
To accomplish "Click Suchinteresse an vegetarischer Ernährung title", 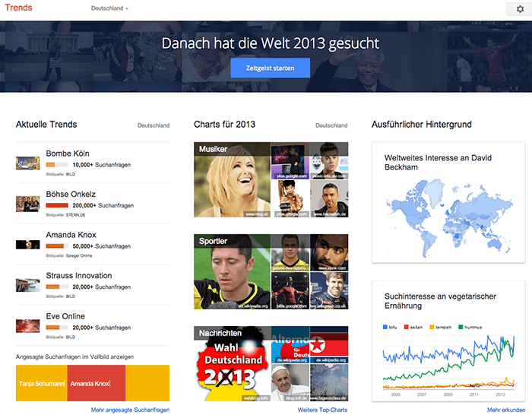I will tap(440, 301).
